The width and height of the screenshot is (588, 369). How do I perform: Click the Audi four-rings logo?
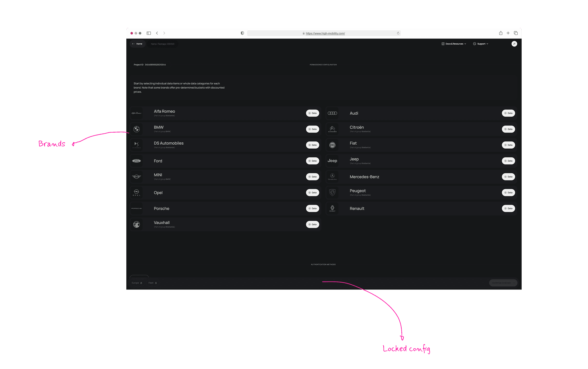coord(332,113)
